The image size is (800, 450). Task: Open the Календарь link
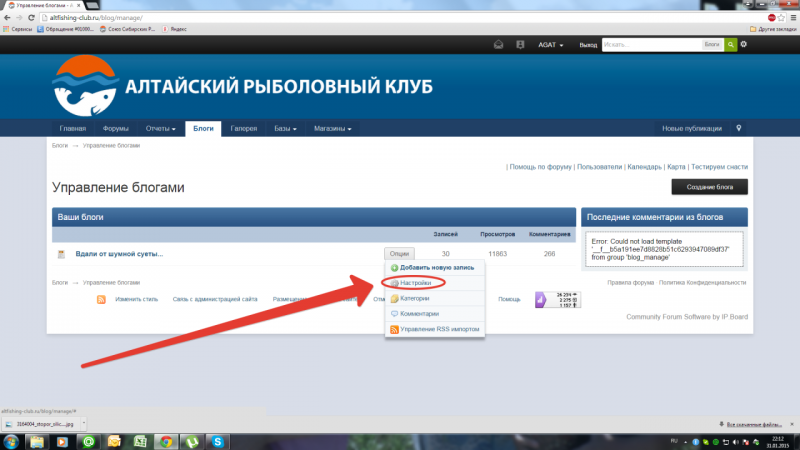click(x=644, y=167)
